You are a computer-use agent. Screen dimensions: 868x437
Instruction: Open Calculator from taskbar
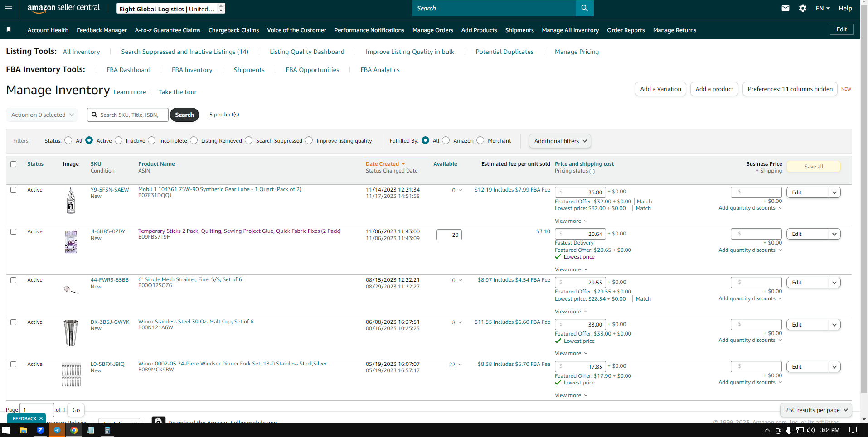107,430
